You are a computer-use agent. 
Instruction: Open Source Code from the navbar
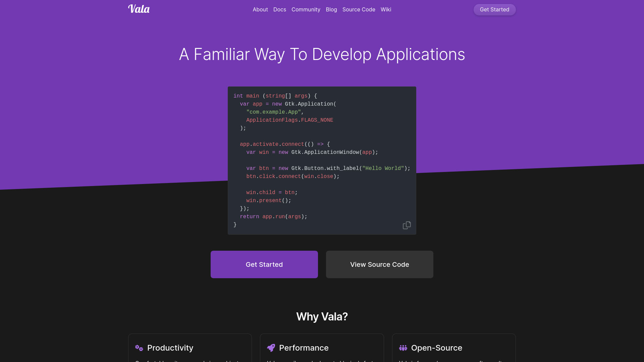[359, 10]
